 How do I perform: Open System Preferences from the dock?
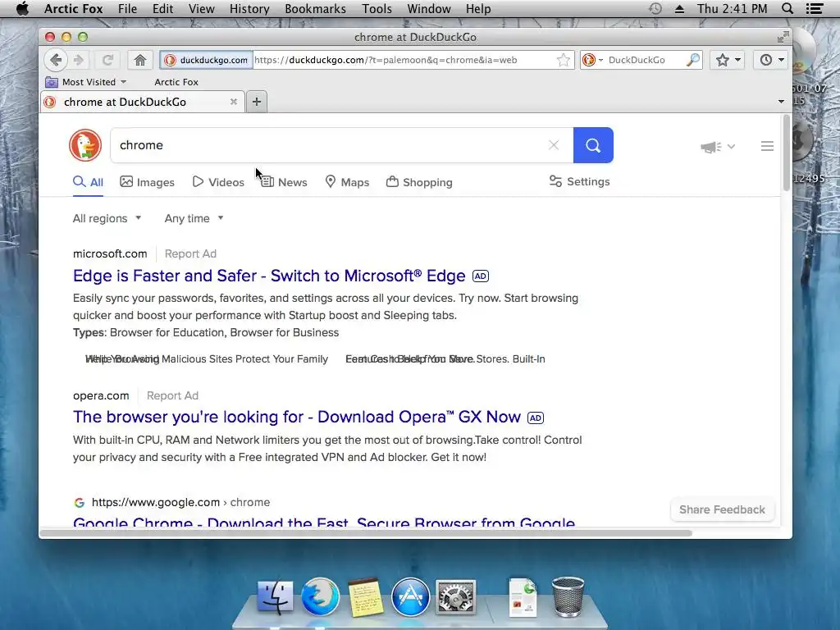[455, 597]
